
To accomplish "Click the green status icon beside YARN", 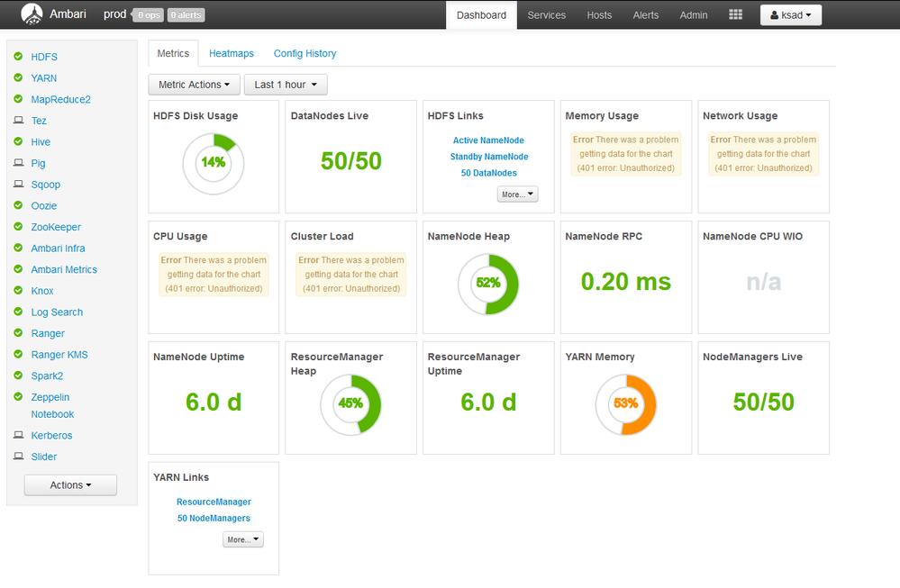I will click(x=18, y=77).
